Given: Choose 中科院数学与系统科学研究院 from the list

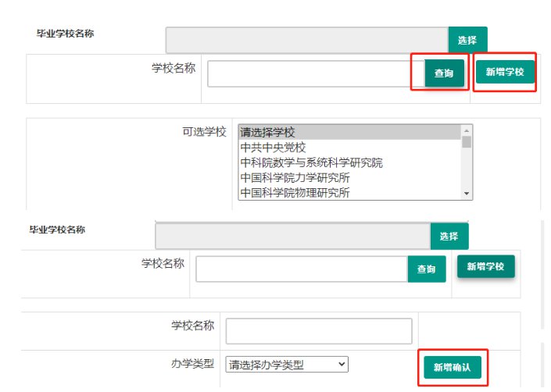Looking at the screenshot, I should point(311,162).
